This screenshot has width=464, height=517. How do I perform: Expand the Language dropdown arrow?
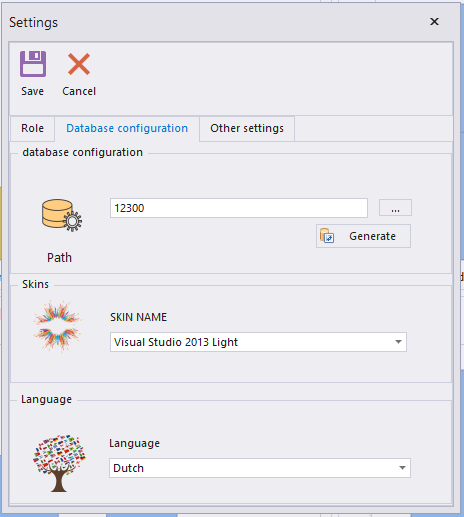click(402, 468)
